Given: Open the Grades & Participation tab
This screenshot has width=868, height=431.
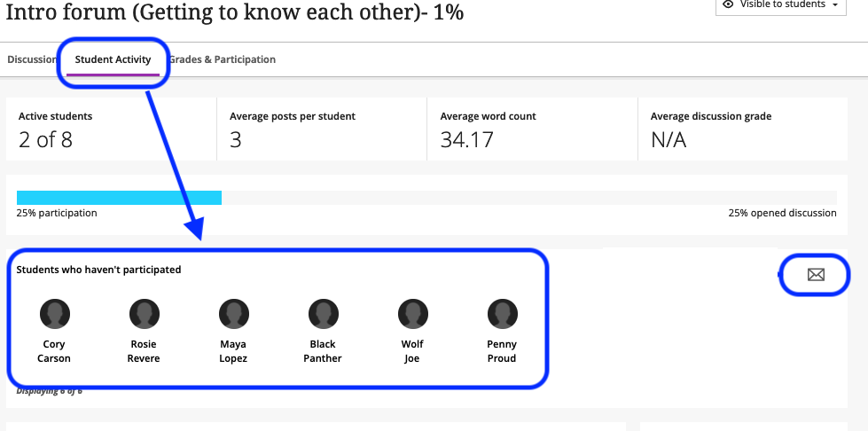Looking at the screenshot, I should (222, 59).
